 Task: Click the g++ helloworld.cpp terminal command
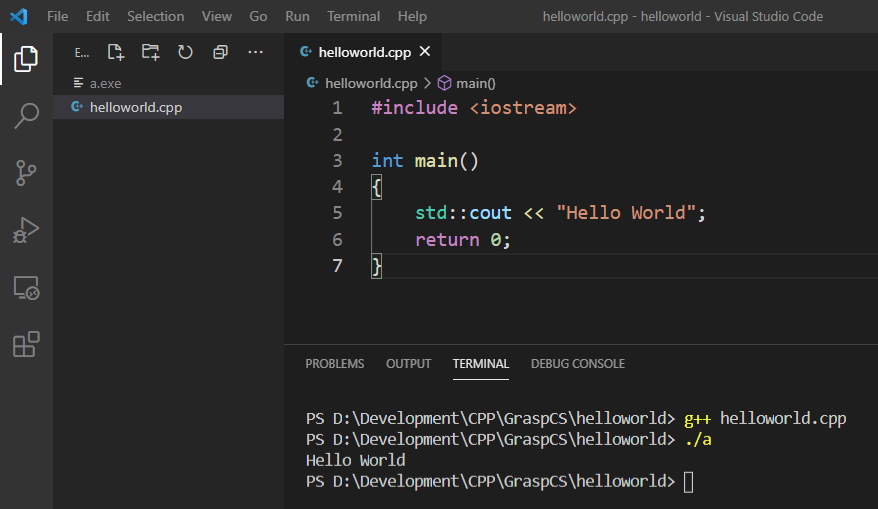point(765,419)
